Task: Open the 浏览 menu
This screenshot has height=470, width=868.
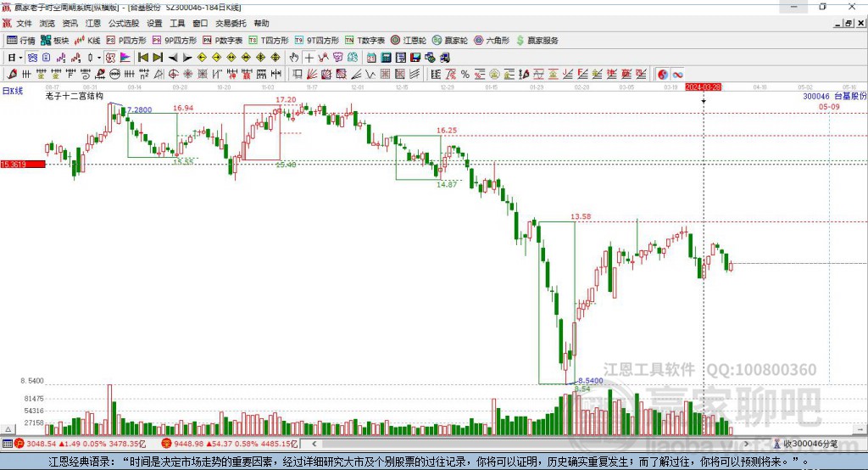Action: (x=47, y=23)
